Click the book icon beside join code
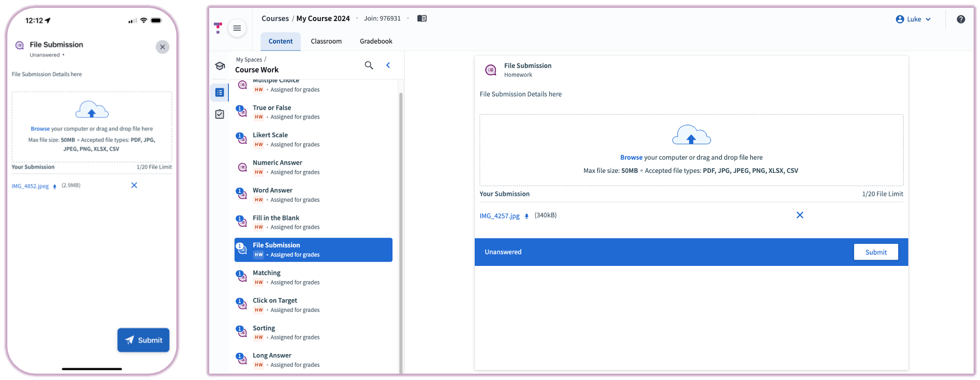 421,19
